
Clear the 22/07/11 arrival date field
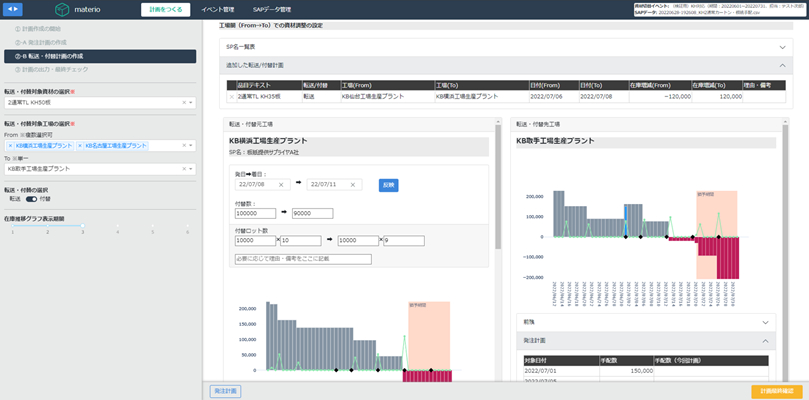coord(353,185)
